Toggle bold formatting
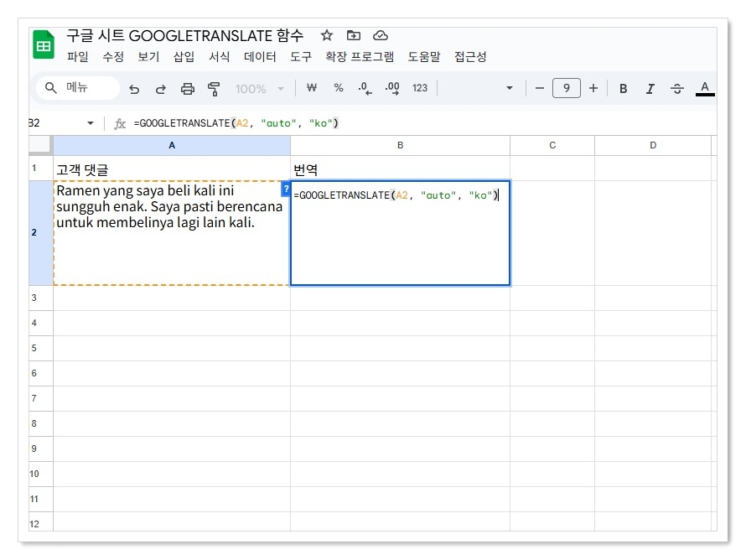 click(624, 89)
